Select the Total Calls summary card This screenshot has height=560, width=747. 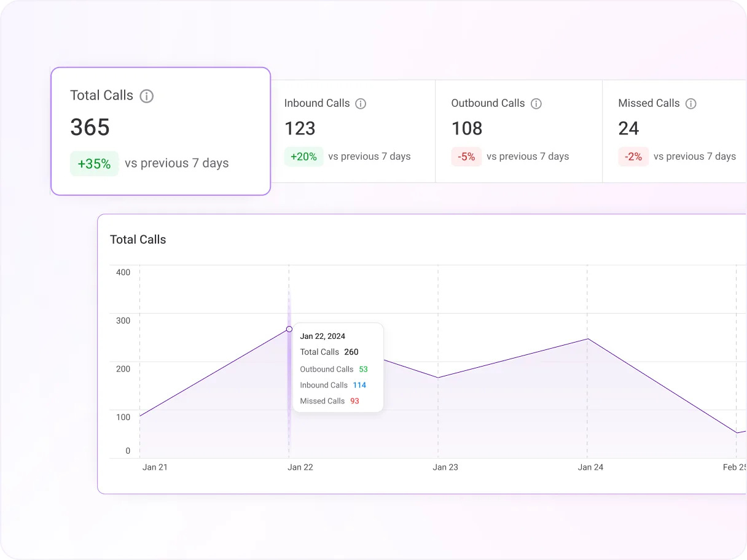point(160,131)
